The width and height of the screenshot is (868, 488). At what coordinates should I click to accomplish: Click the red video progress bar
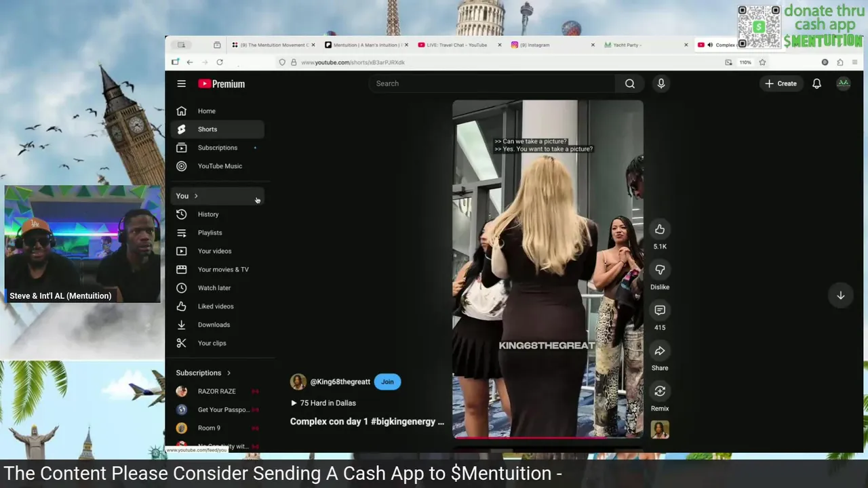[x=548, y=436]
